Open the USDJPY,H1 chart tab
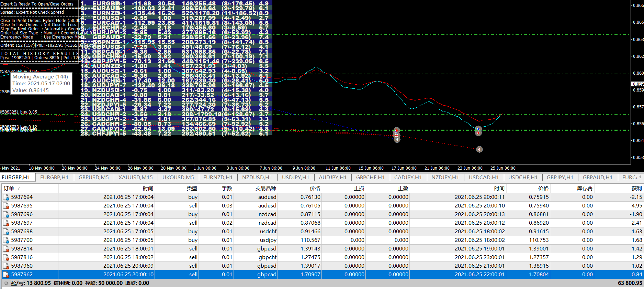The height and width of the screenshot is (289, 644). [x=295, y=178]
